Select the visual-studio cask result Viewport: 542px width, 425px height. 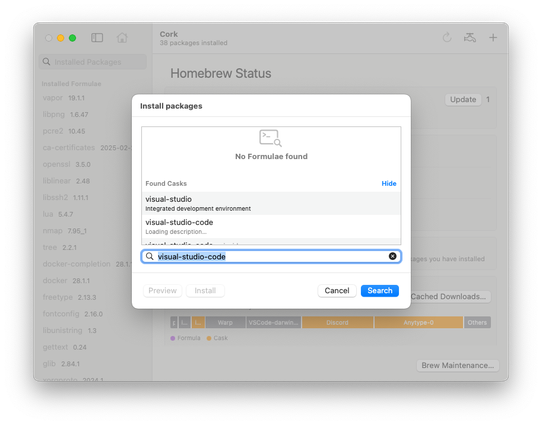(271, 203)
